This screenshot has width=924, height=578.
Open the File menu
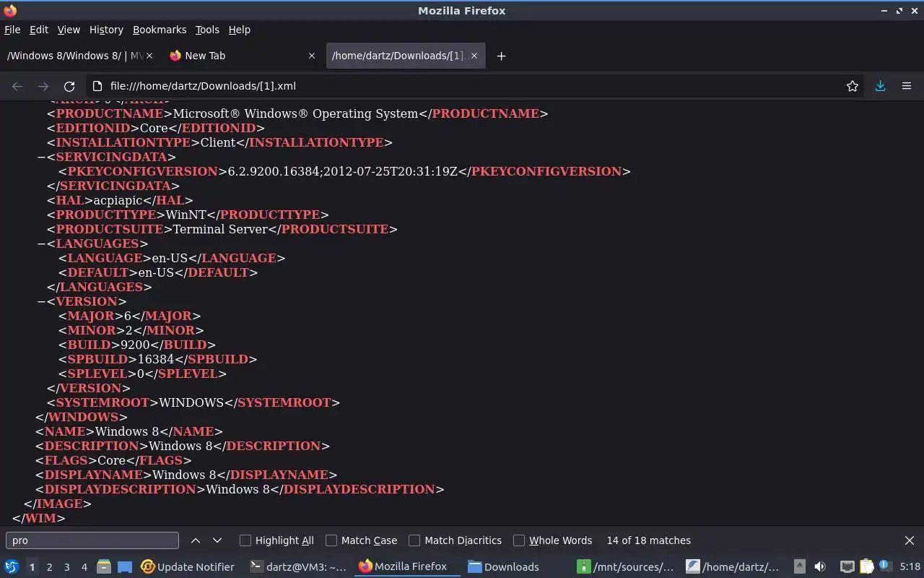[12, 30]
